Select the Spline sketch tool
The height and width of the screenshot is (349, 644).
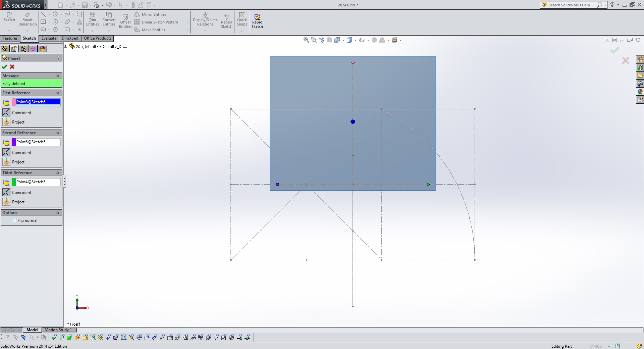point(67,14)
